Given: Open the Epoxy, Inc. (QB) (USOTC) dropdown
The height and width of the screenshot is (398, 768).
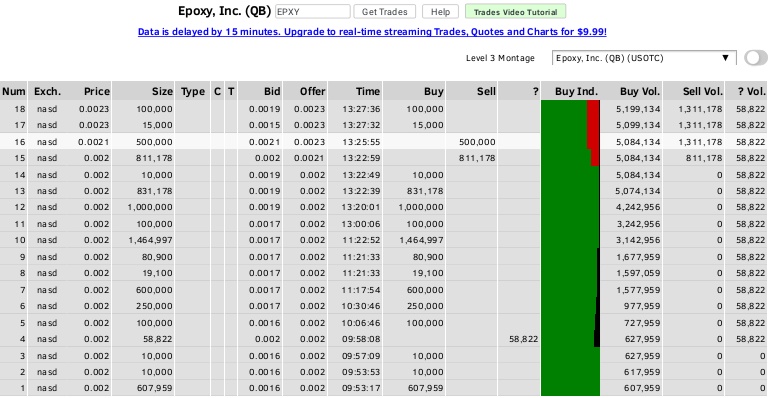Looking at the screenshot, I should click(644, 58).
